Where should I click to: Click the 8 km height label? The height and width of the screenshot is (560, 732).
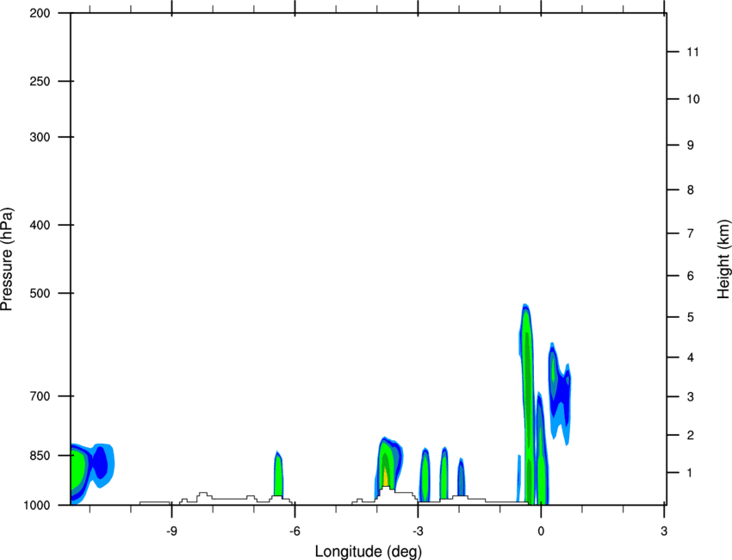pos(691,190)
